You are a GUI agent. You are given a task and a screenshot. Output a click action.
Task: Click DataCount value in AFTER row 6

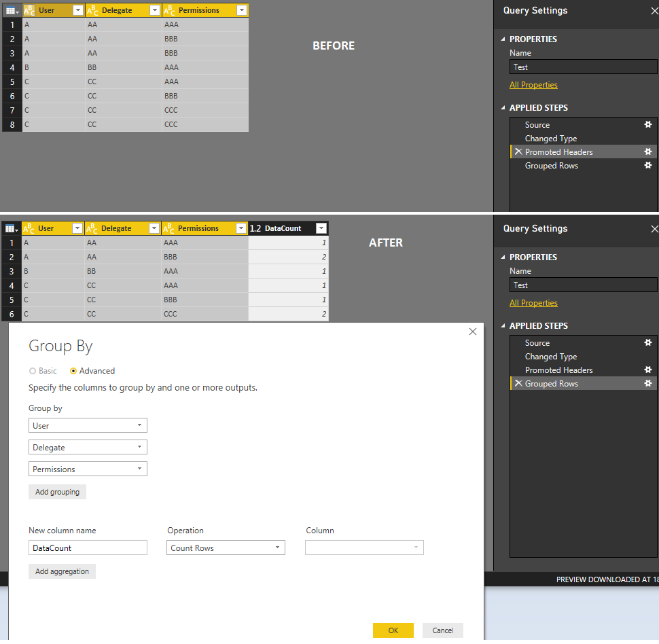(x=288, y=314)
